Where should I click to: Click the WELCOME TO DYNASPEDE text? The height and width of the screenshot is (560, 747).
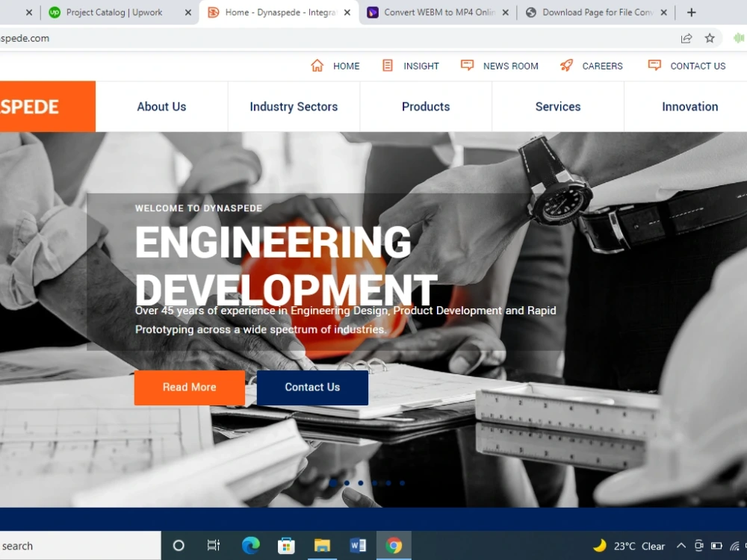click(x=199, y=208)
